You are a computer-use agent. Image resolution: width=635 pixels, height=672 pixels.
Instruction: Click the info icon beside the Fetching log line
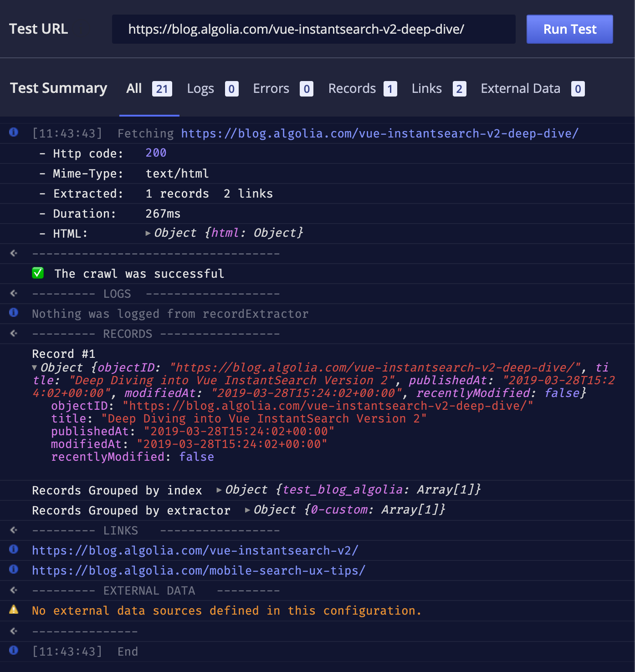13,133
